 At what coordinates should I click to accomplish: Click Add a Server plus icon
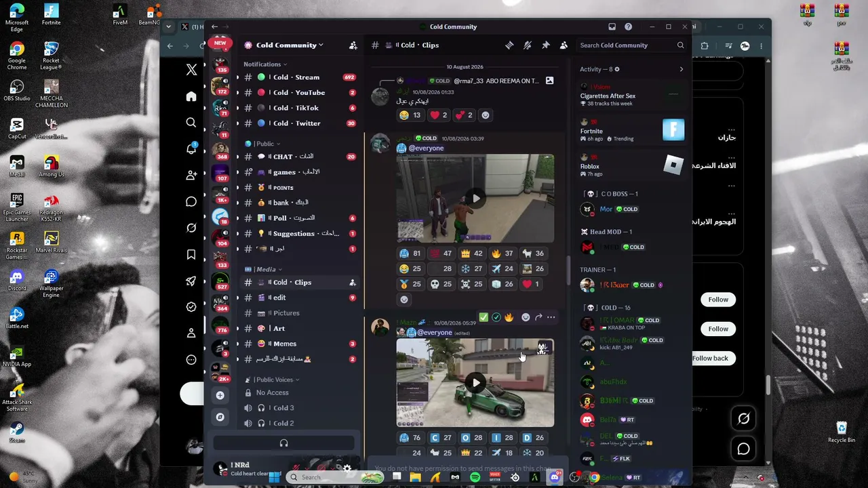[x=220, y=395]
